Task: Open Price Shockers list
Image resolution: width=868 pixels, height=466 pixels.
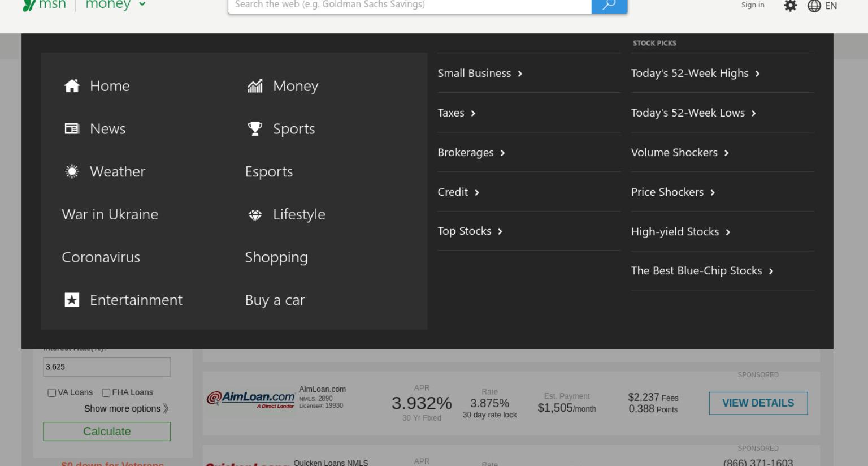Action: click(673, 192)
